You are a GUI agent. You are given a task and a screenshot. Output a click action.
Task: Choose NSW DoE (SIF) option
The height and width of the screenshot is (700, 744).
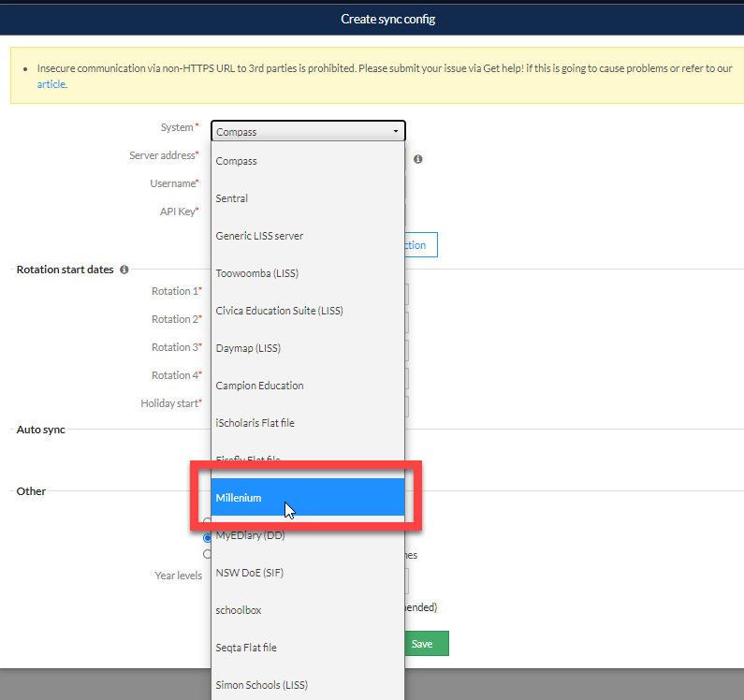(308, 573)
